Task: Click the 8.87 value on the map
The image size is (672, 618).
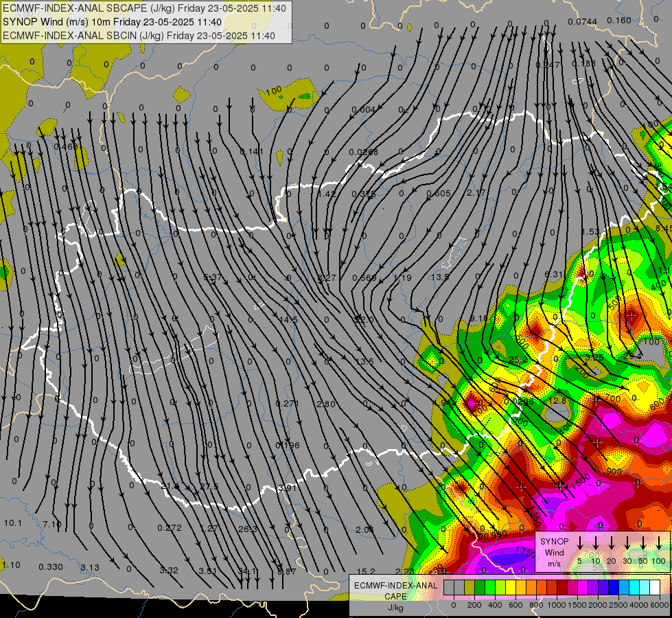Action: click(x=286, y=572)
